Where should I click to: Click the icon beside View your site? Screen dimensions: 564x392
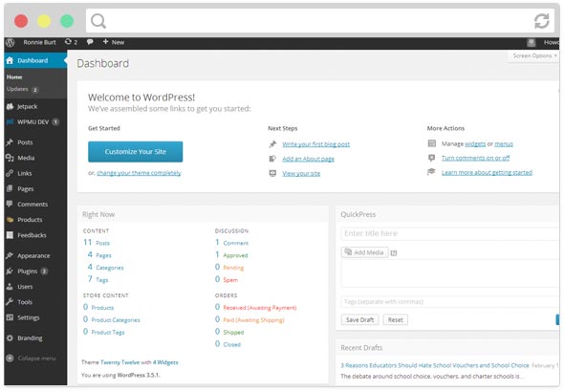pyautogui.click(x=272, y=173)
